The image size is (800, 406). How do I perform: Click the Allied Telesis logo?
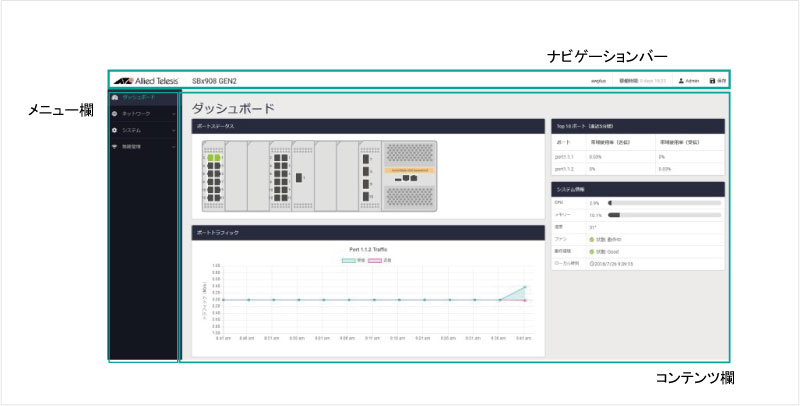click(145, 81)
